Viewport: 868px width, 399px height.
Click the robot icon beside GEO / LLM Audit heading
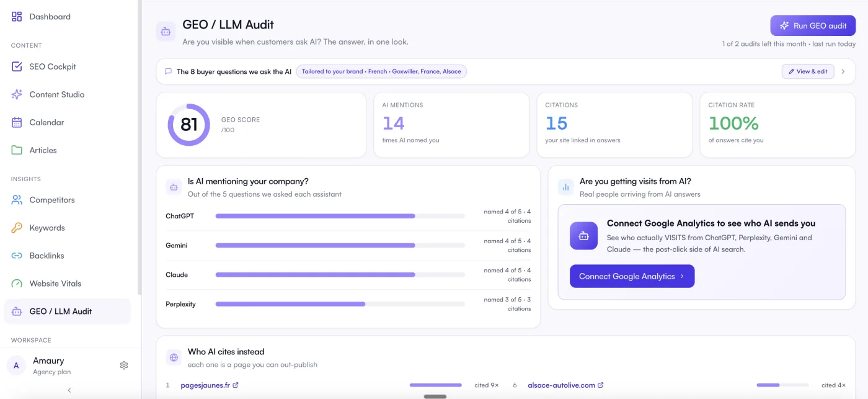(x=166, y=32)
